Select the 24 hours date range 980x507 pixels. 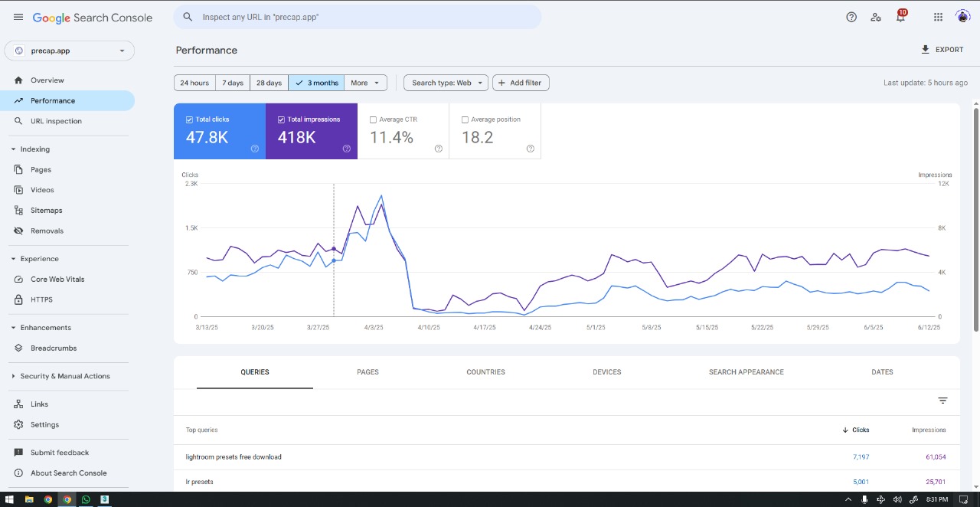click(194, 83)
